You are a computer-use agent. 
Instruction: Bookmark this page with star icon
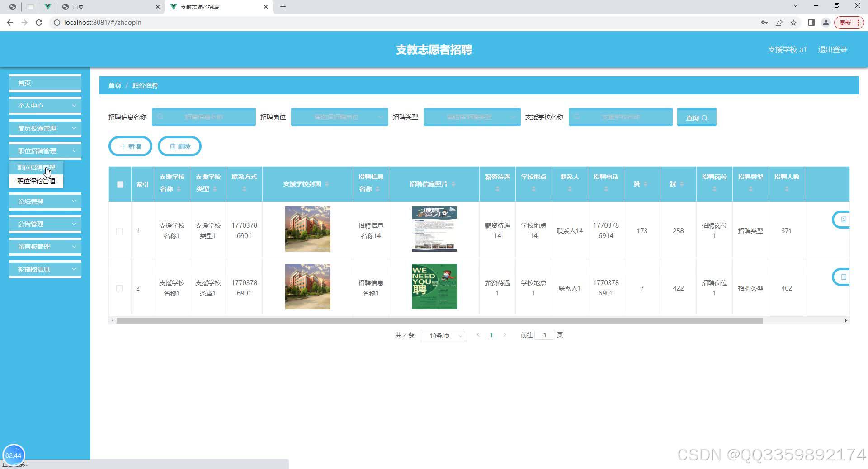793,23
